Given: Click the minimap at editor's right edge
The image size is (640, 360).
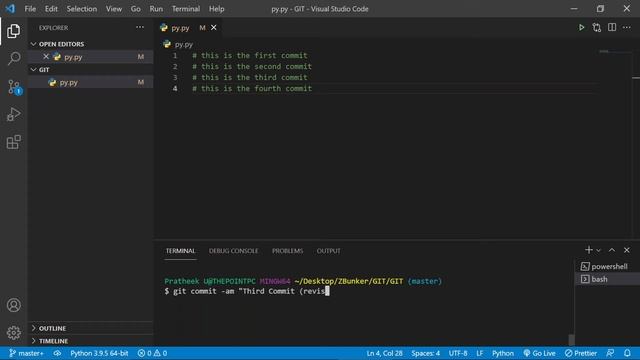Looking at the screenshot, I should coord(615,52).
